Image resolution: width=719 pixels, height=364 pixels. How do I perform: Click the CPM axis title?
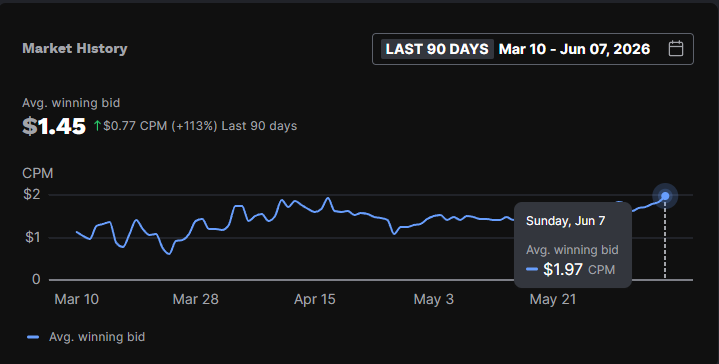38,173
